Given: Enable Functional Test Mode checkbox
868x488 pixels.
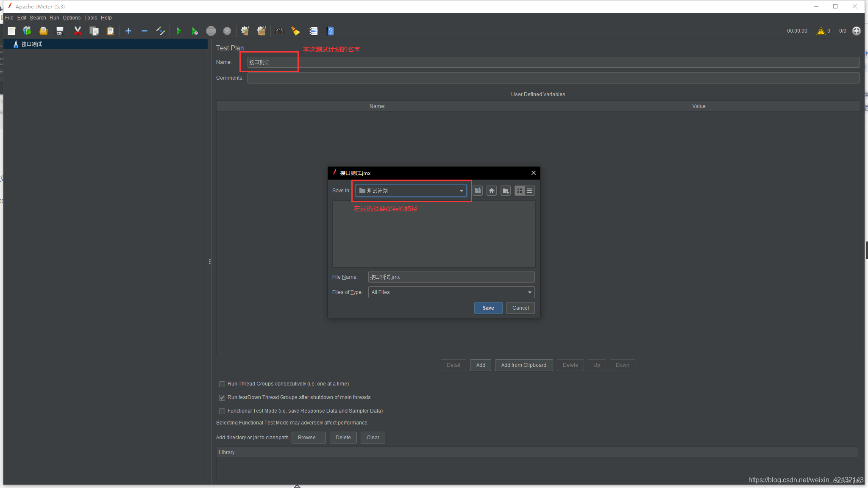Looking at the screenshot, I should tap(222, 411).
